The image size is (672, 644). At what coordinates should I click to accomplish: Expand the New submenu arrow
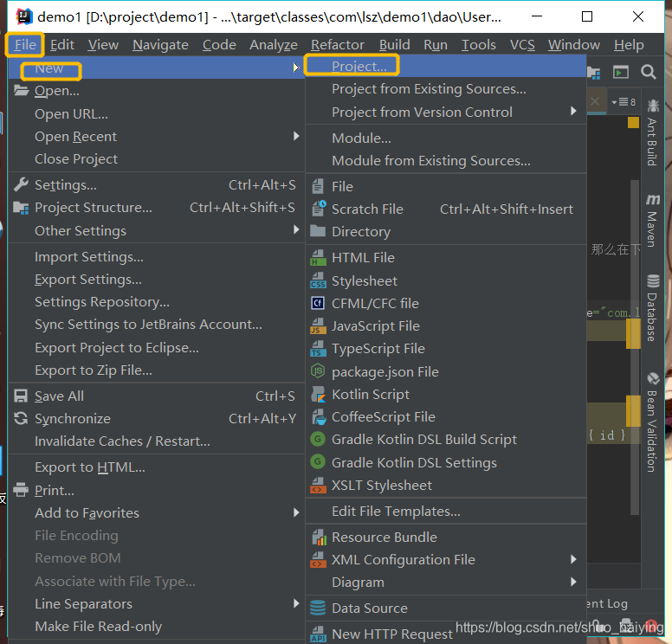(x=295, y=68)
